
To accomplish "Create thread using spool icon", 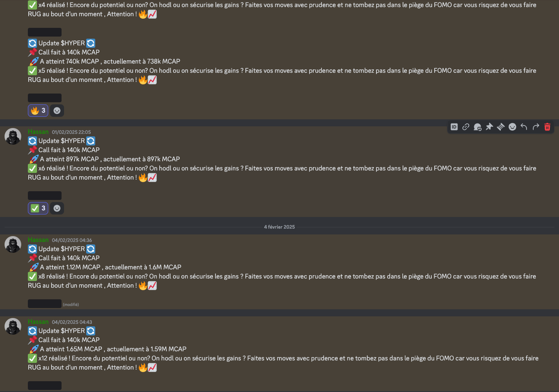I will (x=501, y=127).
